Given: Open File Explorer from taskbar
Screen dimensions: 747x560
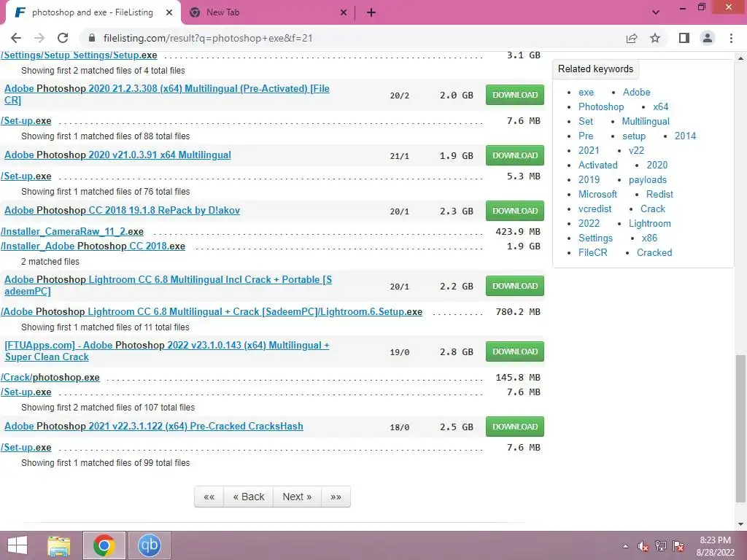Looking at the screenshot, I should [x=59, y=545].
